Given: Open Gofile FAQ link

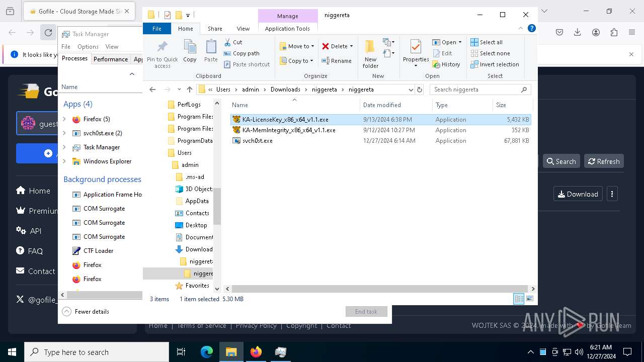Looking at the screenshot, I should tap(30, 251).
